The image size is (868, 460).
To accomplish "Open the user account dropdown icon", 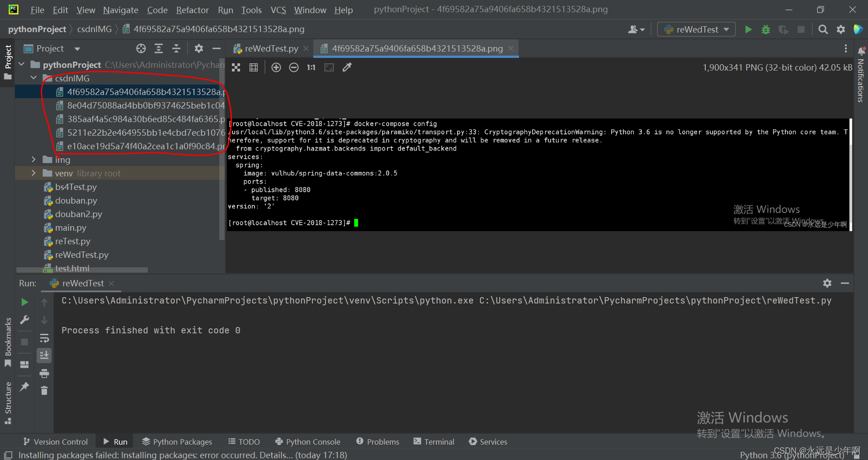I will pos(636,29).
